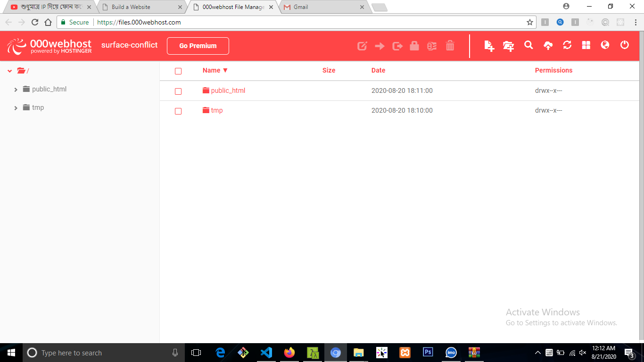Click the greyed-out move arrow icon
The height and width of the screenshot is (362, 644).
[x=380, y=46]
